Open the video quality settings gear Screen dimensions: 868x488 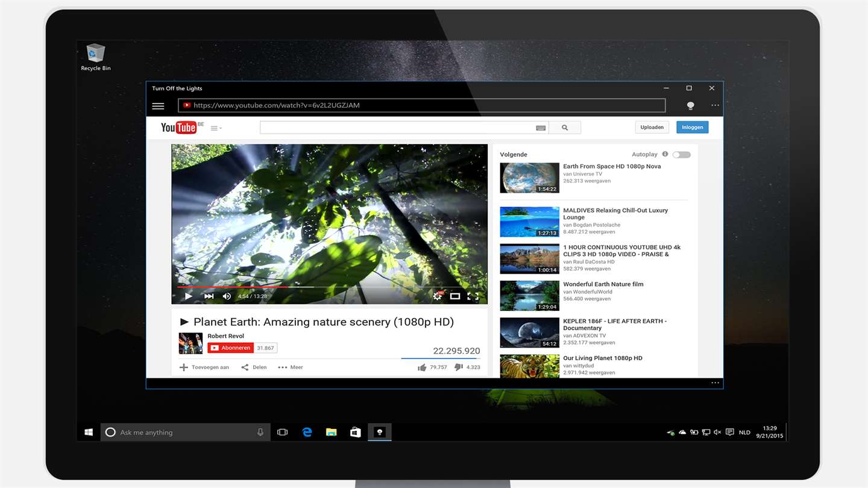pyautogui.click(x=438, y=296)
